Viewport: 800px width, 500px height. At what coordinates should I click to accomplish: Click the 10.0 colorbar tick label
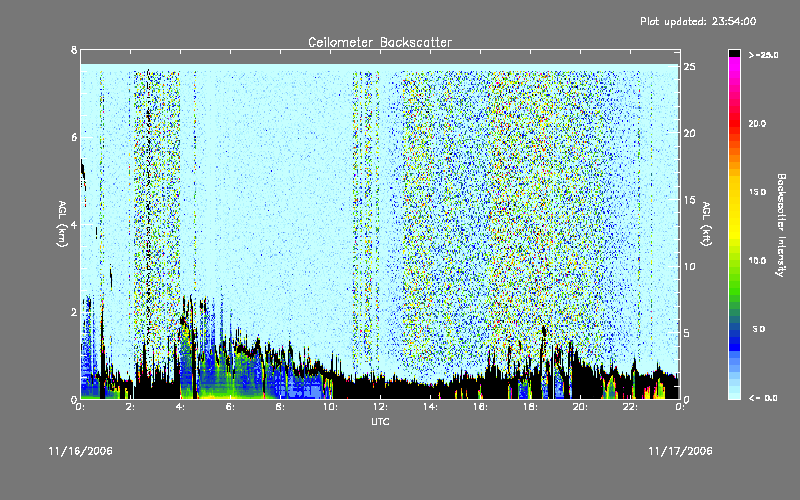tap(757, 261)
